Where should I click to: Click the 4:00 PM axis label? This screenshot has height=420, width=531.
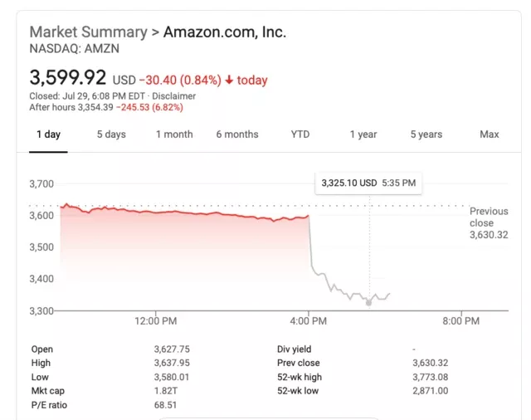pyautogui.click(x=308, y=320)
